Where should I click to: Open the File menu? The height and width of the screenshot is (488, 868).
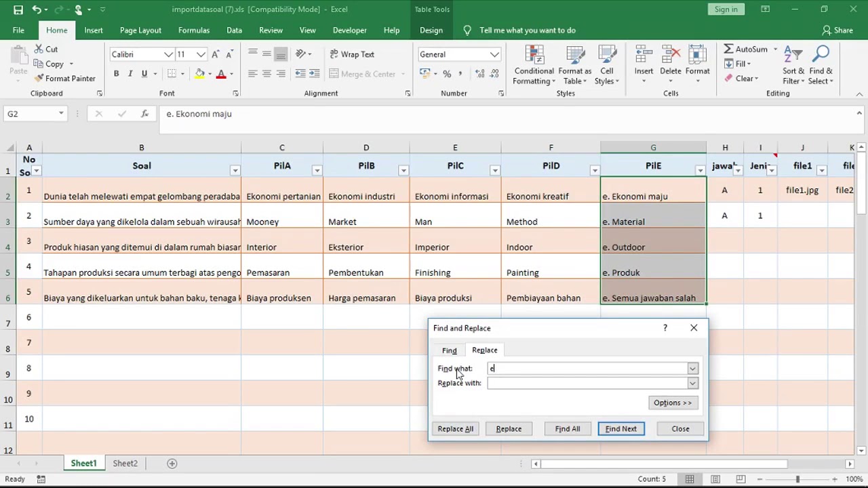[18, 30]
